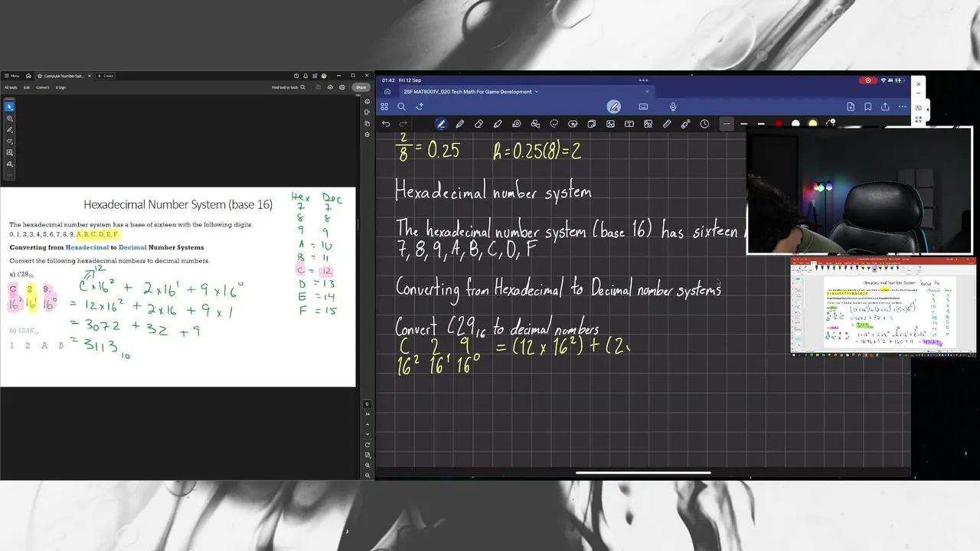Click the Share button in PDF viewer
The height and width of the screenshot is (551, 980).
(360, 87)
